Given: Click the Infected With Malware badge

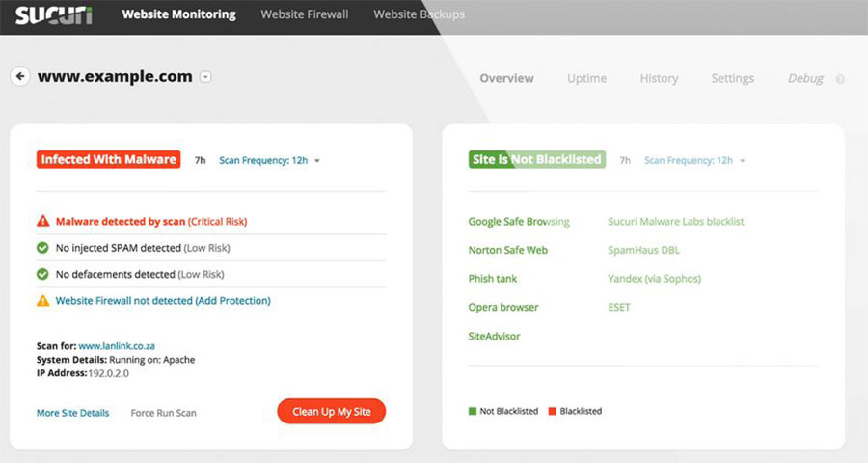Looking at the screenshot, I should click(108, 159).
